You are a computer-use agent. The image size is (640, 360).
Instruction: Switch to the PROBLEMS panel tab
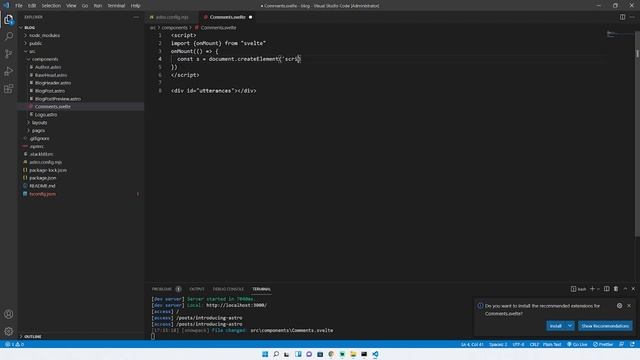(x=162, y=289)
